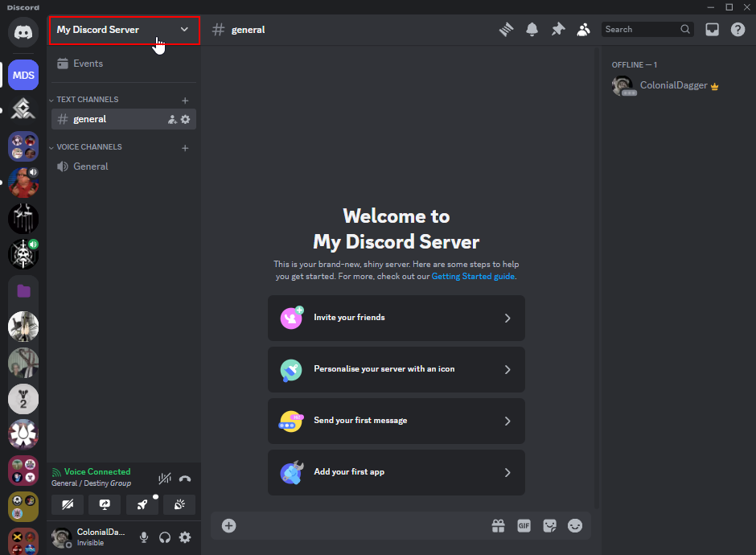Show Pinned Messages pin icon

[x=558, y=30]
